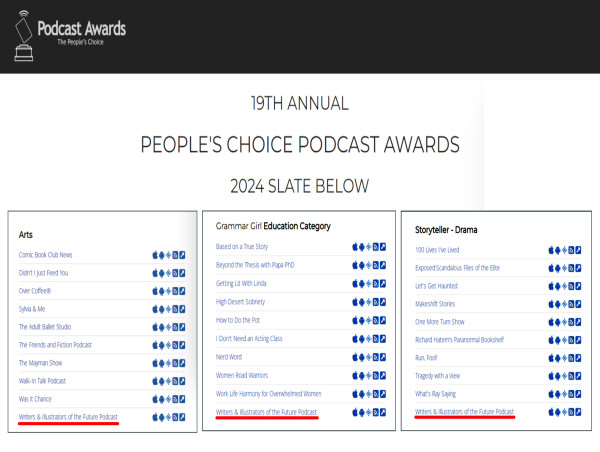
Task: Open Apple icon for Was it Chance
Action: [x=155, y=399]
